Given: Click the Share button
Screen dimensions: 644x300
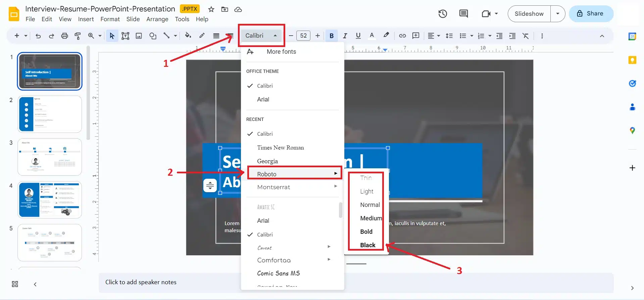Looking at the screenshot, I should (591, 14).
